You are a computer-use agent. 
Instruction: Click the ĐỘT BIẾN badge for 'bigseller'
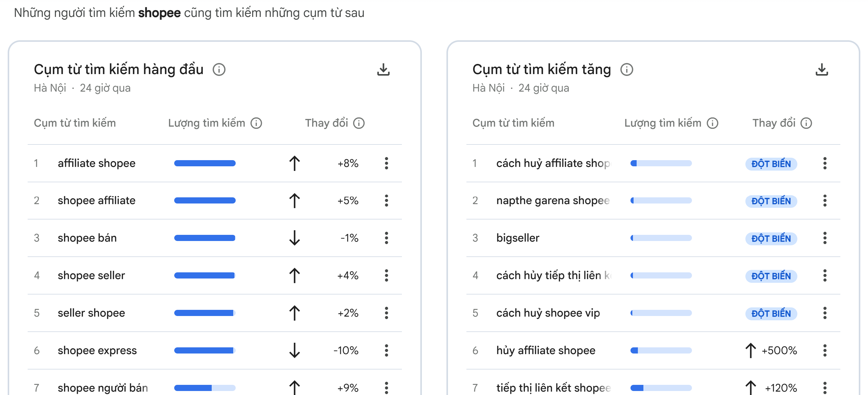coord(771,239)
